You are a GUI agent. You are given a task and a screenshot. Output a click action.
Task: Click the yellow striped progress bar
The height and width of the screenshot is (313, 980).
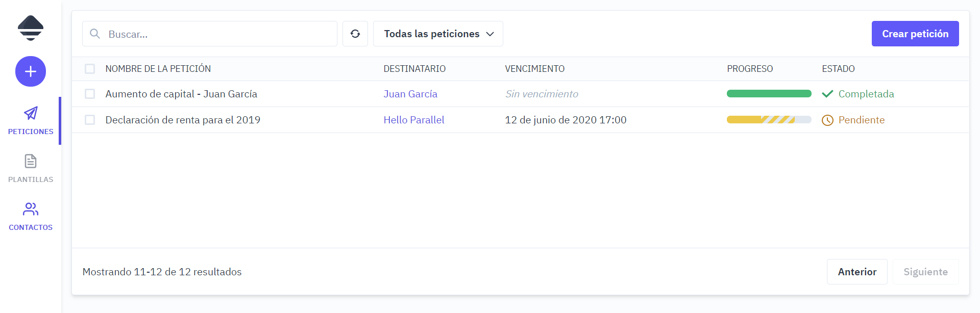(x=769, y=120)
